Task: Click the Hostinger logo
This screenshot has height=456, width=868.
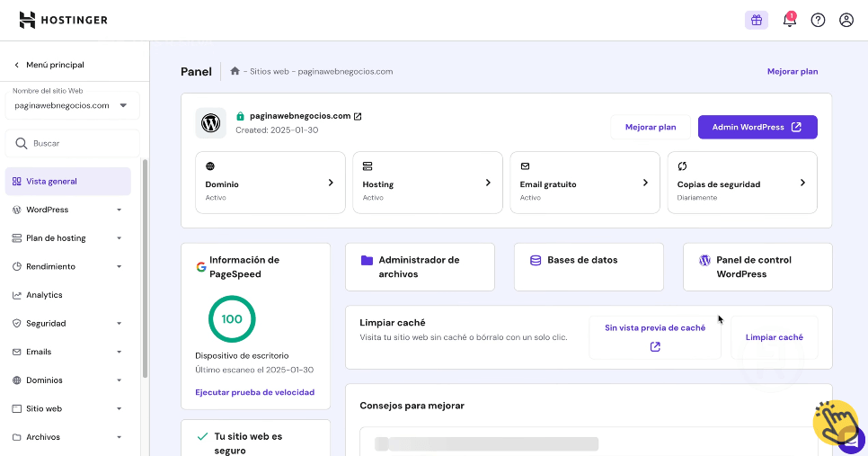Action: [63, 20]
